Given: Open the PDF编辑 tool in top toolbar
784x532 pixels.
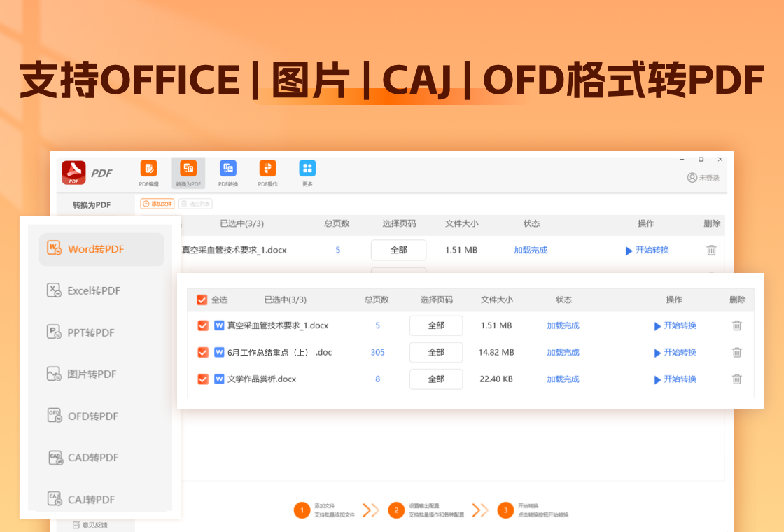Looking at the screenshot, I should 148,173.
